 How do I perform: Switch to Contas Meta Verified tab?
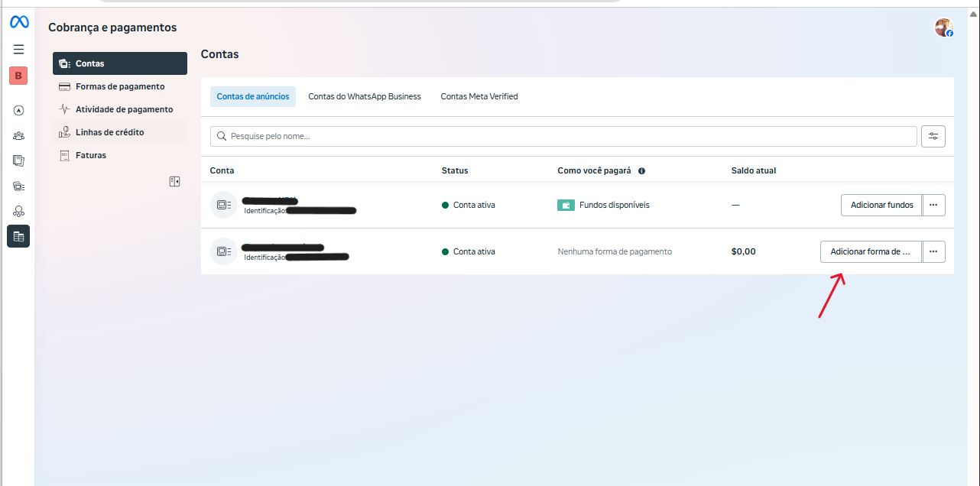(x=479, y=96)
